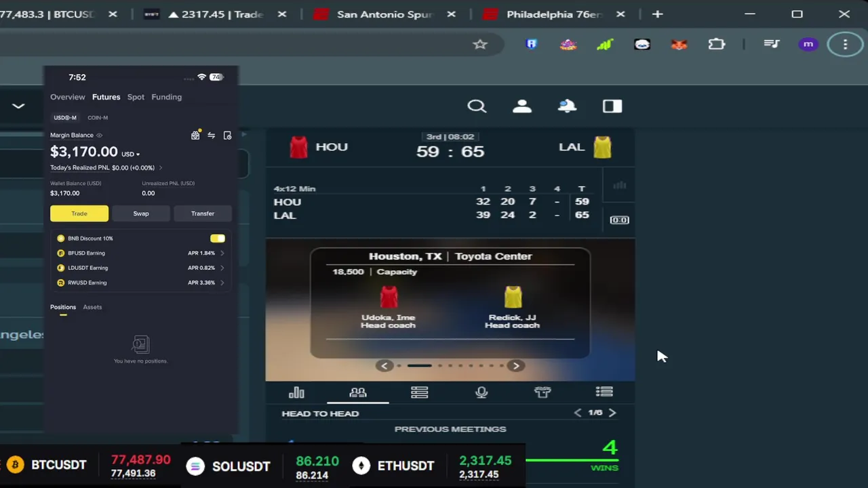Close the San Antonio Spurs tab
Image resolution: width=868 pixels, height=488 pixels.
tap(452, 14)
